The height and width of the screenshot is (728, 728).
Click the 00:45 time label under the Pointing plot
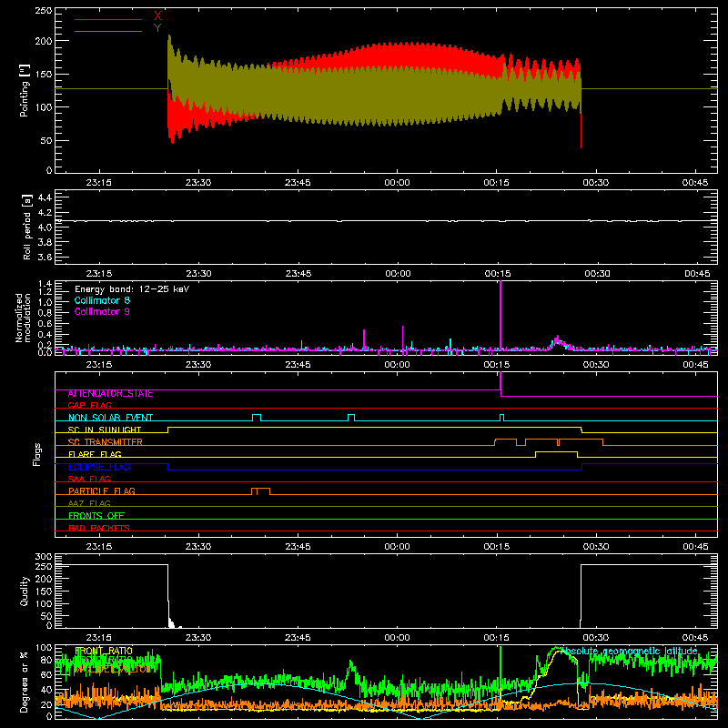pyautogui.click(x=695, y=183)
